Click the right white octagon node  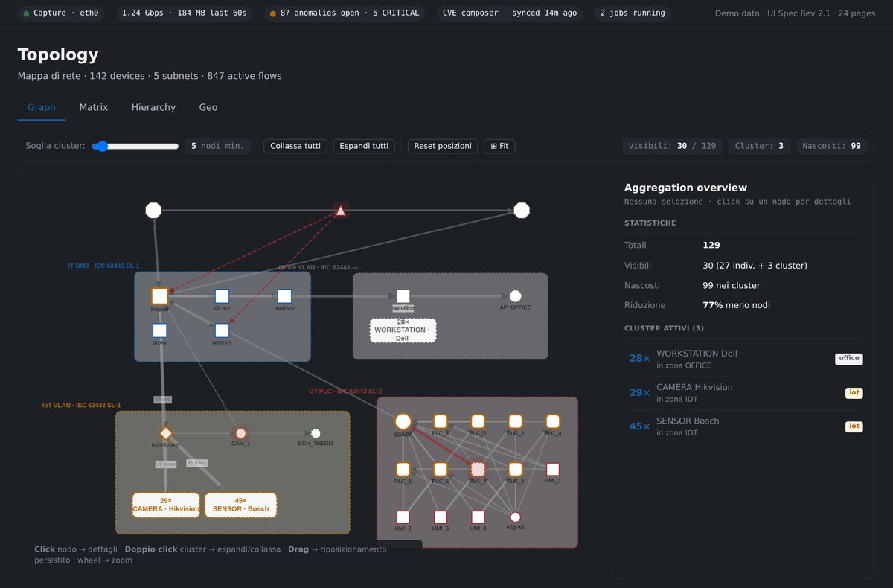point(522,211)
